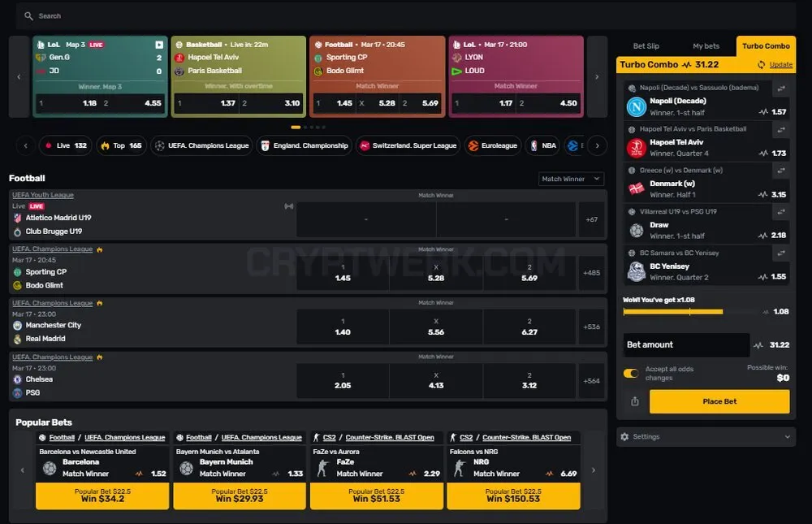
Task: Click the Chelsea crest icon
Action: pyautogui.click(x=17, y=379)
